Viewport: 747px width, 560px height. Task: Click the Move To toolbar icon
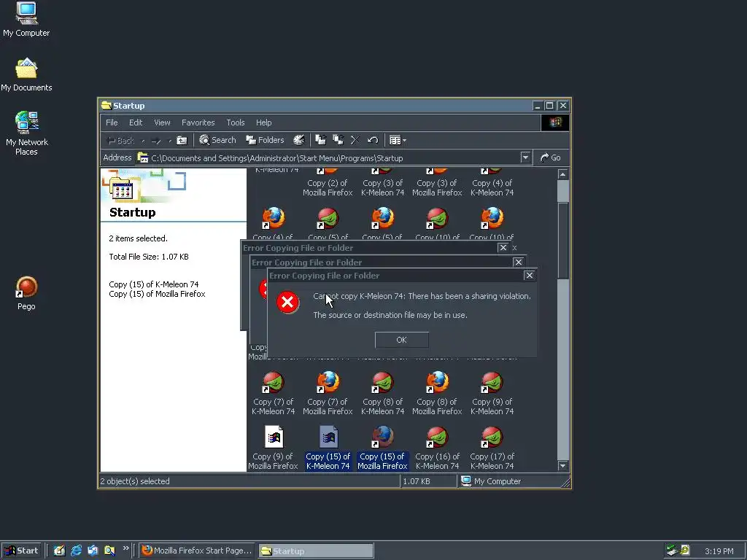321,140
